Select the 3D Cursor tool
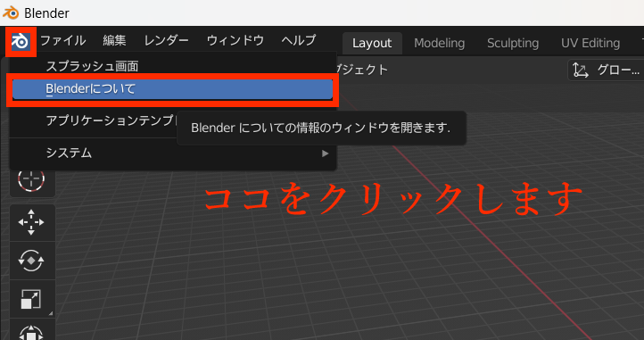 pyautogui.click(x=31, y=179)
